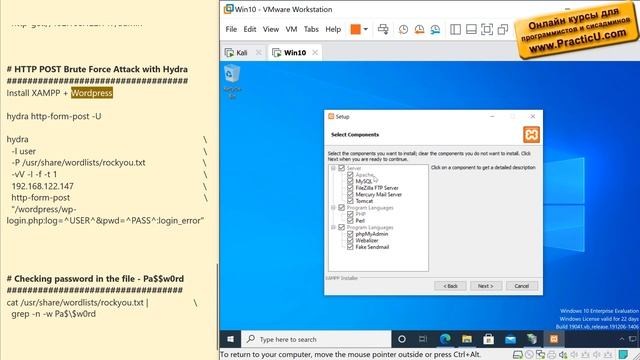This screenshot has width=640, height=360.
Task: Select the Mercury Mail Server label
Action: pyautogui.click(x=378, y=194)
